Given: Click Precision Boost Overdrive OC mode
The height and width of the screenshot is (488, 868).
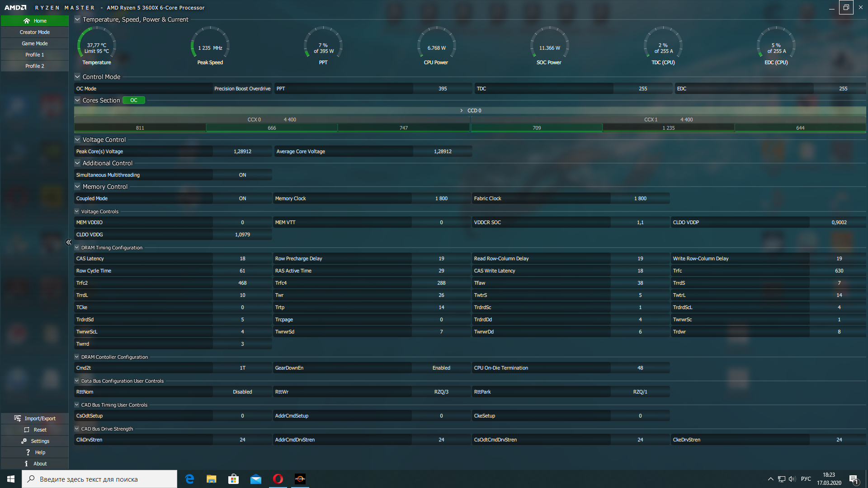Looking at the screenshot, I should click(x=242, y=89).
